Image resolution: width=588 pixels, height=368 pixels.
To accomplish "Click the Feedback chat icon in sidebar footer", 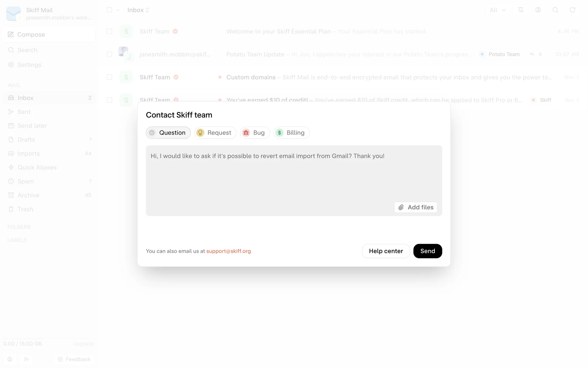I will point(60,359).
